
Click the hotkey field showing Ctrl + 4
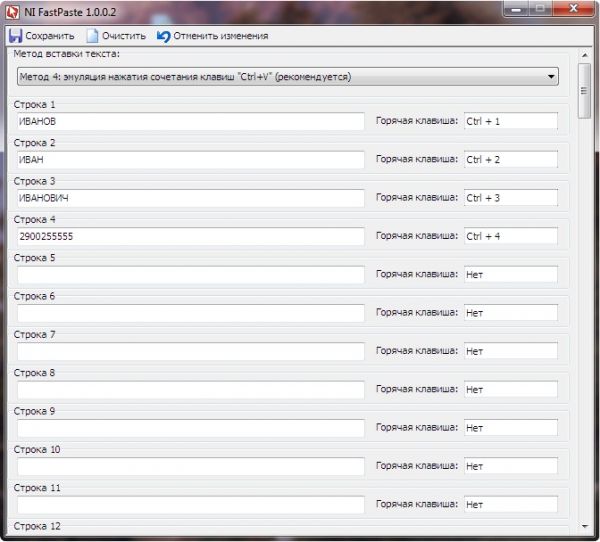[511, 236]
